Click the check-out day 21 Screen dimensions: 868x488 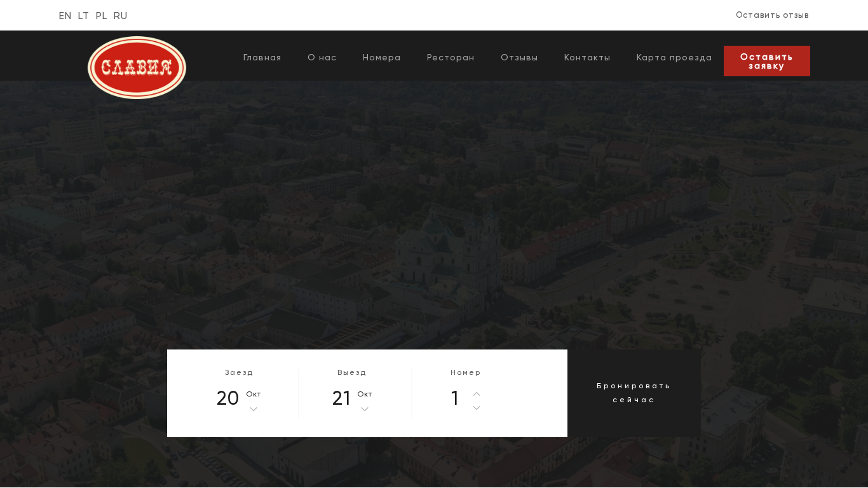click(341, 398)
